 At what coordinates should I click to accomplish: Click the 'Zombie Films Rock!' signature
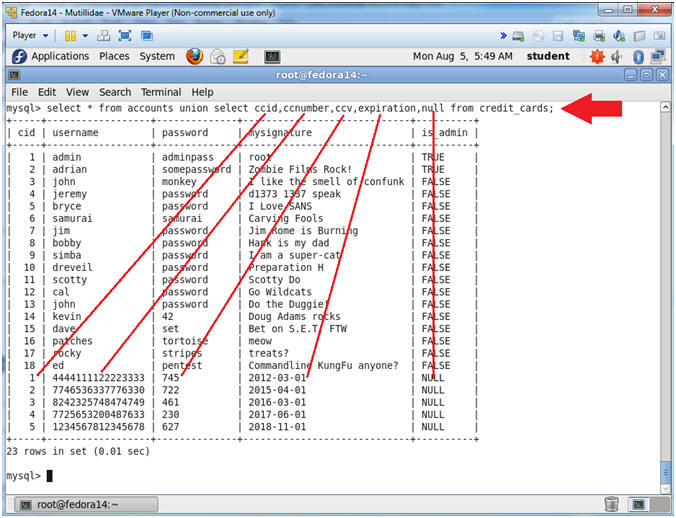pos(300,169)
